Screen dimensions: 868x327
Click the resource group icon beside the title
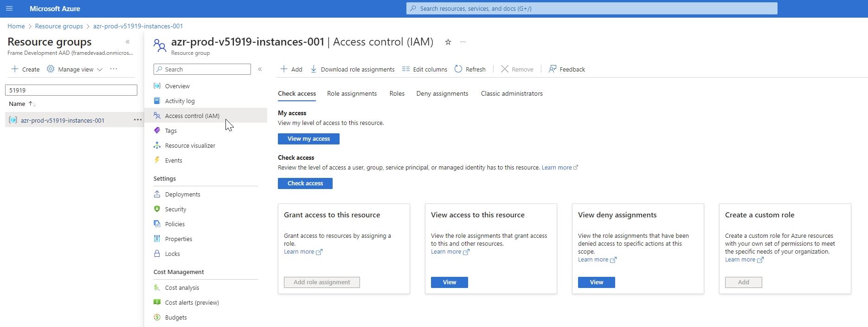(160, 46)
